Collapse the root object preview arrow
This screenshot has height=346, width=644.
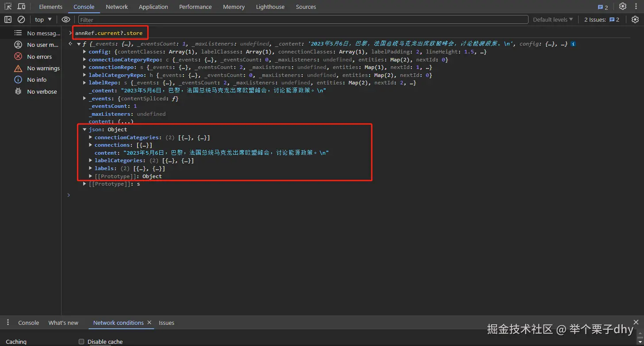pyautogui.click(x=79, y=44)
